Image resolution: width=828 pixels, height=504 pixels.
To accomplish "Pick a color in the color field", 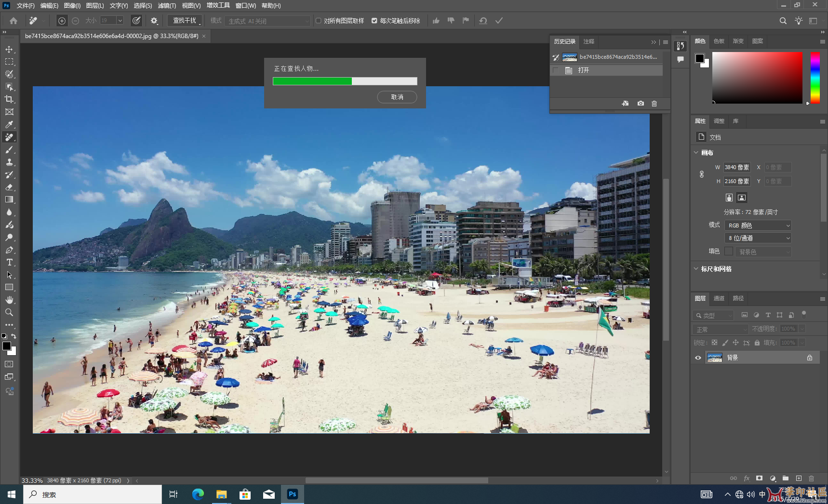I will (x=757, y=78).
